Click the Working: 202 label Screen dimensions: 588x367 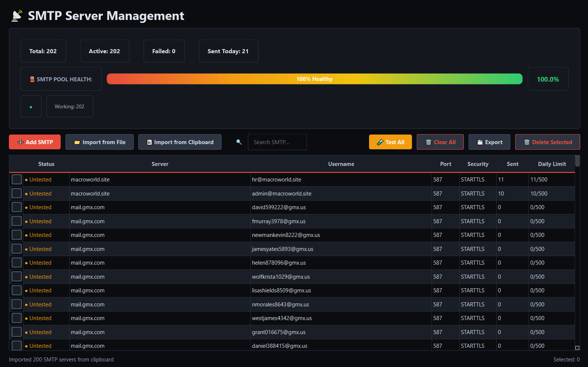[70, 106]
